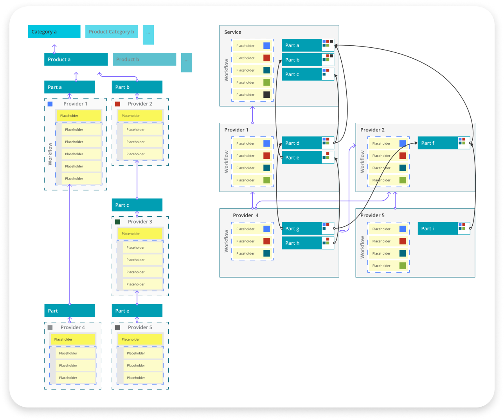Screen dimensions: 504x420
Task: Select the Part e box above Provider 5
Action: click(x=137, y=311)
